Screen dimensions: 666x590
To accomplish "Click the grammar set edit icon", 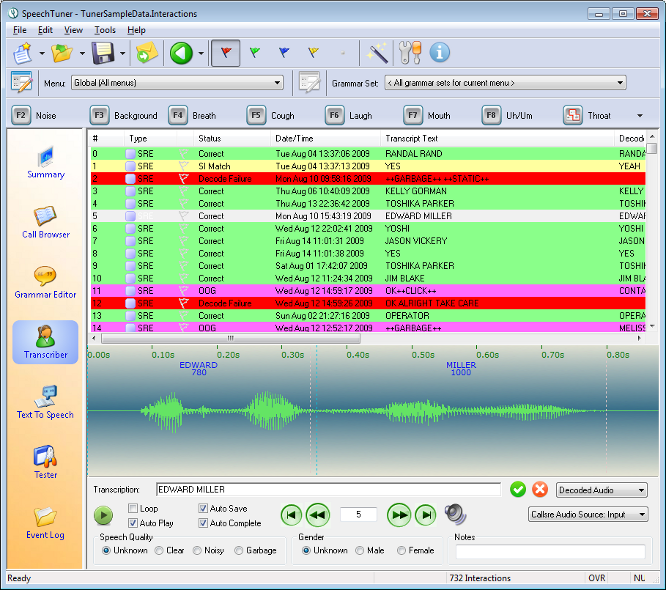I will (309, 82).
